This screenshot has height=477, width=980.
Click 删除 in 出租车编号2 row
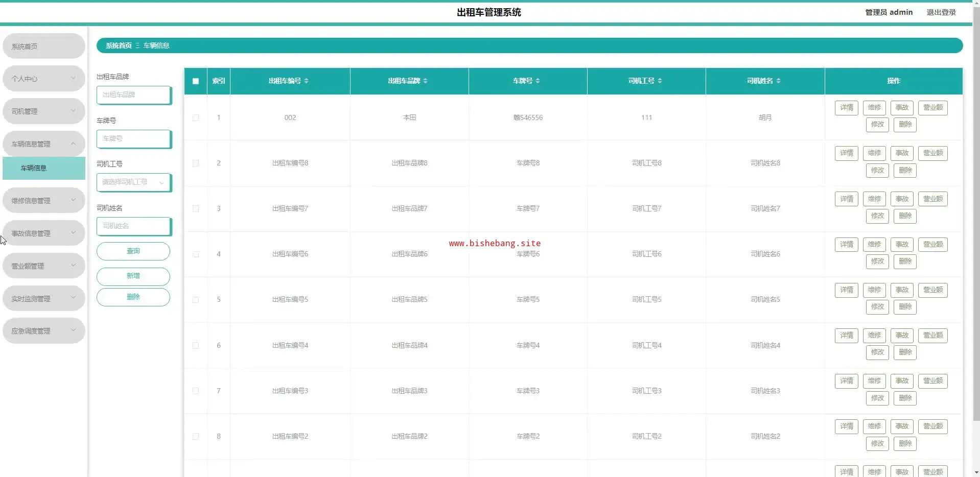pos(905,444)
